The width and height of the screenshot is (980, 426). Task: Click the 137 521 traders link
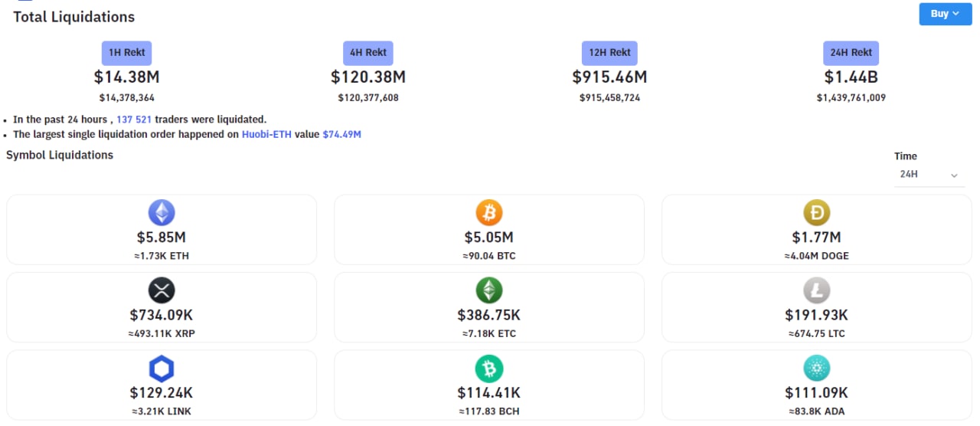coord(139,120)
